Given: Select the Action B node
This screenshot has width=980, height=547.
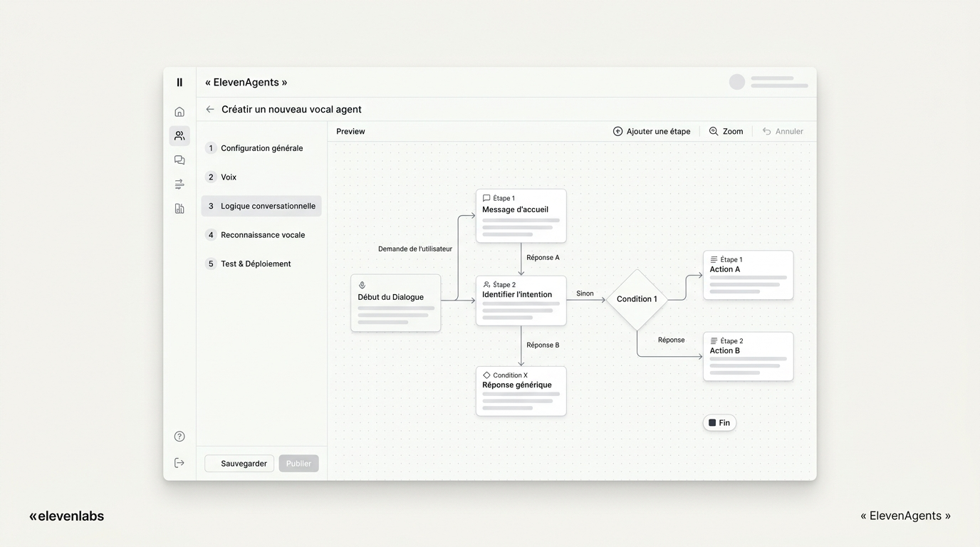Looking at the screenshot, I should pos(748,357).
